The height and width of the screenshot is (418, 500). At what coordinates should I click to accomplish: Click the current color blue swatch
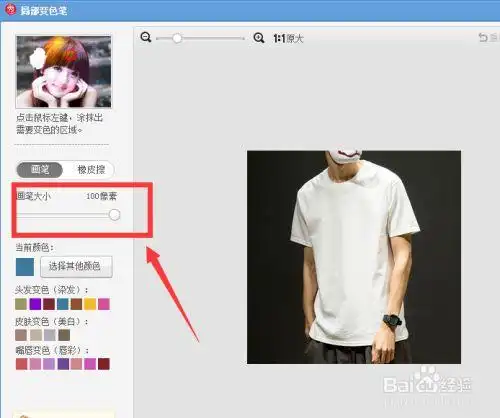click(25, 267)
